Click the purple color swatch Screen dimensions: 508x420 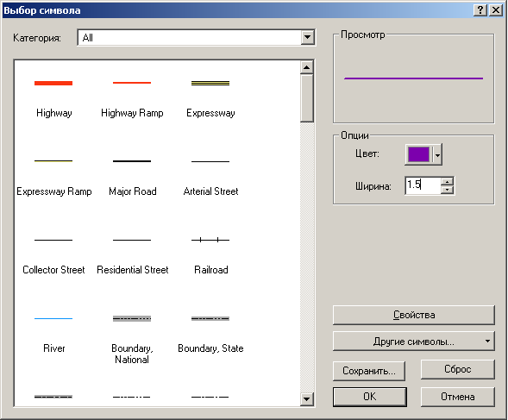tap(418, 154)
